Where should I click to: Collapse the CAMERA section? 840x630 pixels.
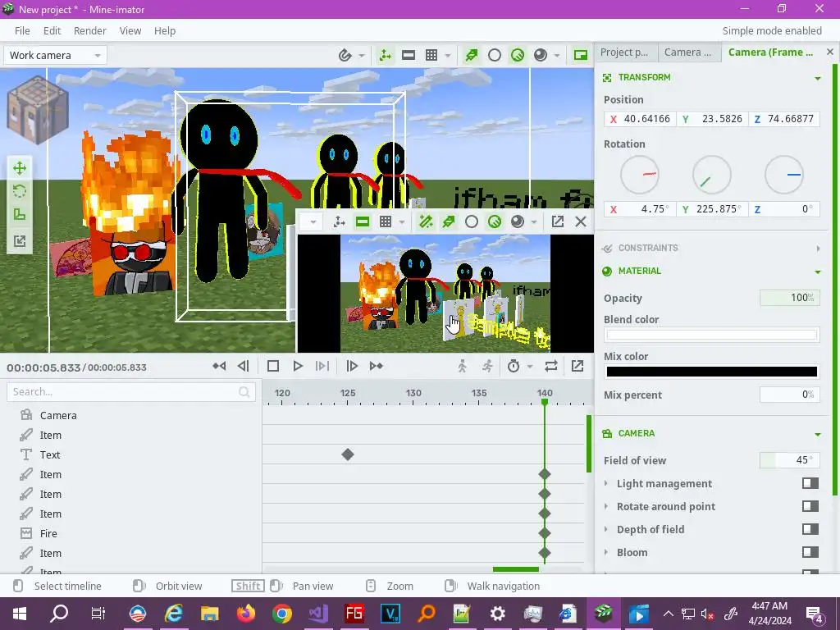click(x=818, y=434)
